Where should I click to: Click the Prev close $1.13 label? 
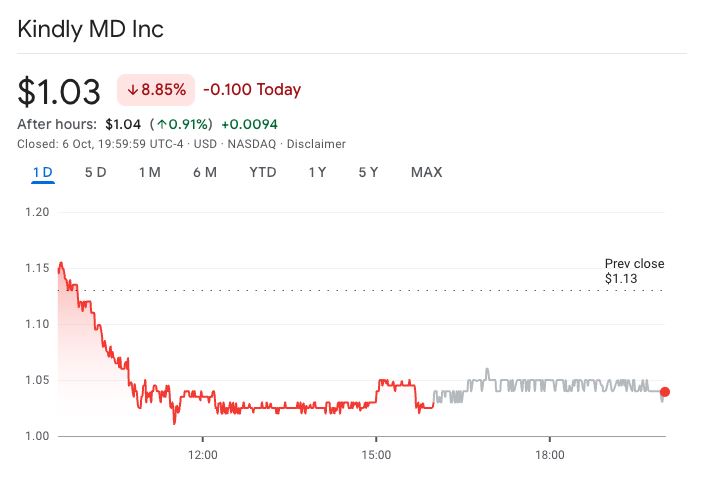(634, 270)
